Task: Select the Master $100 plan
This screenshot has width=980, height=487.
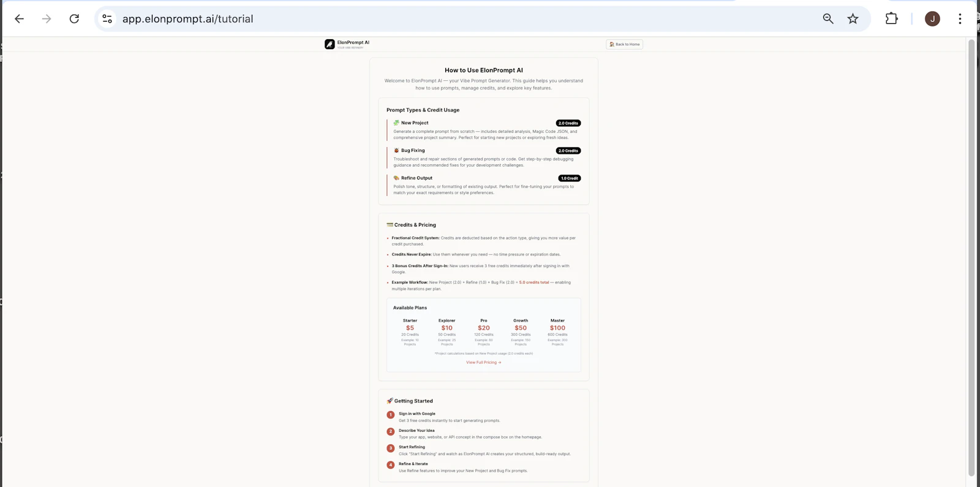Action: (557, 333)
